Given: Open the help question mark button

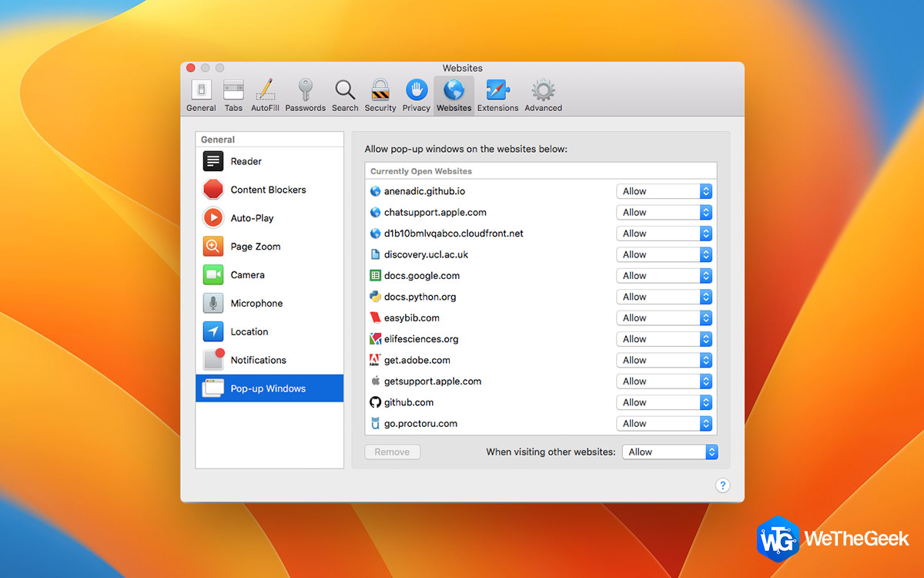Looking at the screenshot, I should coord(722,486).
